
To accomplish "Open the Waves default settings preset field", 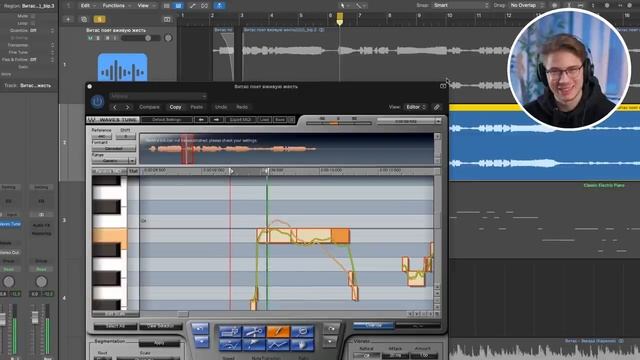I will tap(167, 120).
